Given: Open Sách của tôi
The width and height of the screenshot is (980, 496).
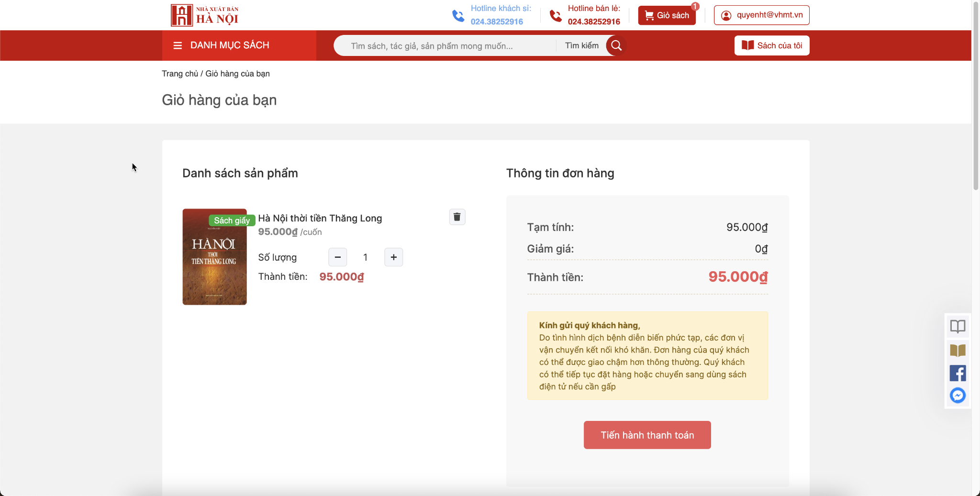Looking at the screenshot, I should click(772, 45).
